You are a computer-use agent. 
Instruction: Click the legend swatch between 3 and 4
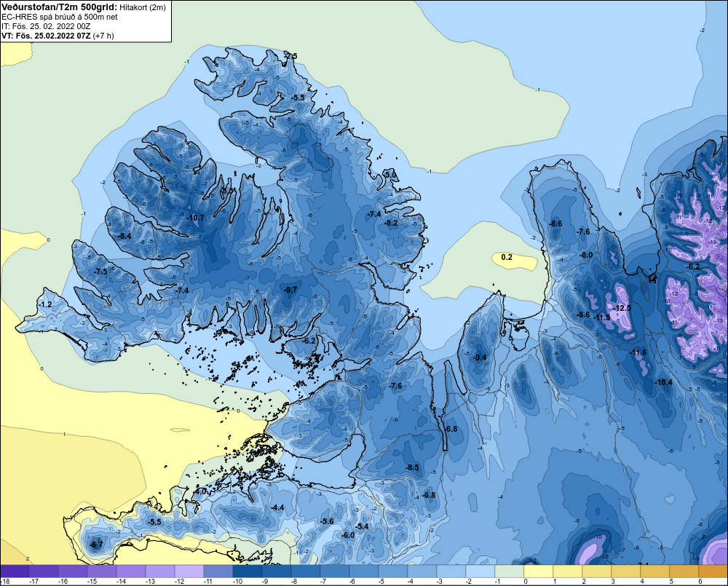(x=626, y=571)
